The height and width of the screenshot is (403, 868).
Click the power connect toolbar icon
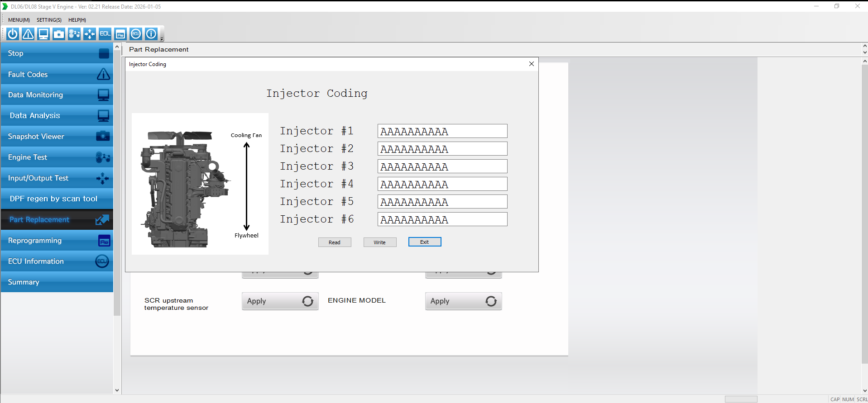[13, 34]
